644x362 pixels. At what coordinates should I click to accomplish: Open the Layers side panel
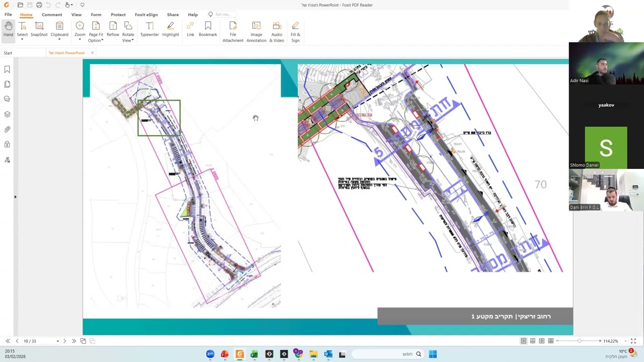click(7, 115)
